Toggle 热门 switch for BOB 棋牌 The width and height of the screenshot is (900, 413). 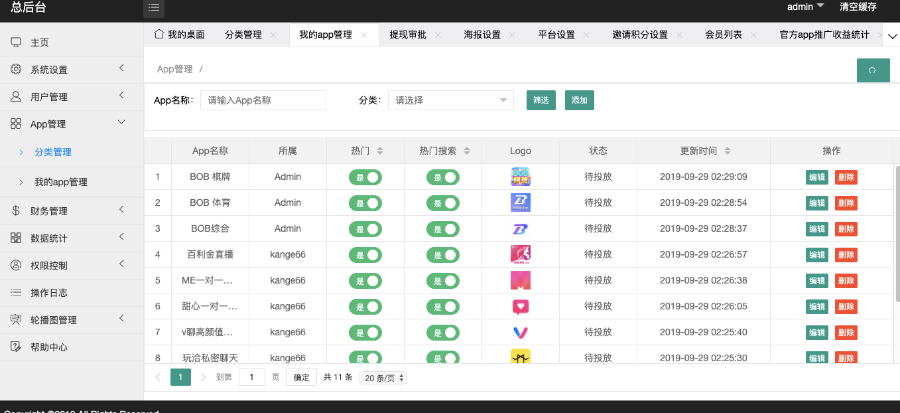[x=365, y=177]
